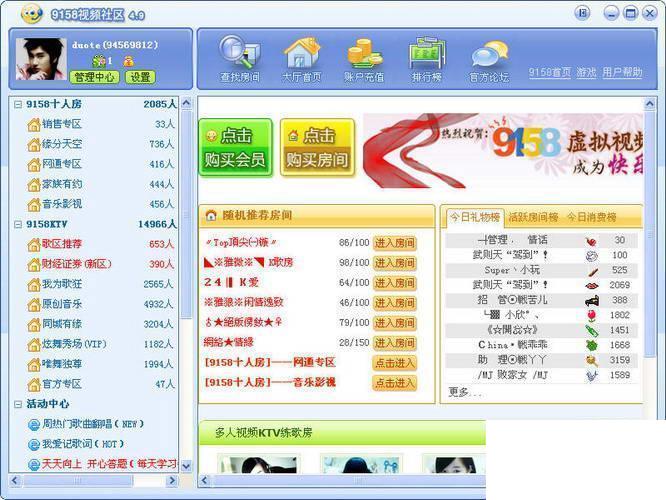
Task: Select gift ranking row 《☆開战☆》
Action: pyautogui.click(x=542, y=330)
